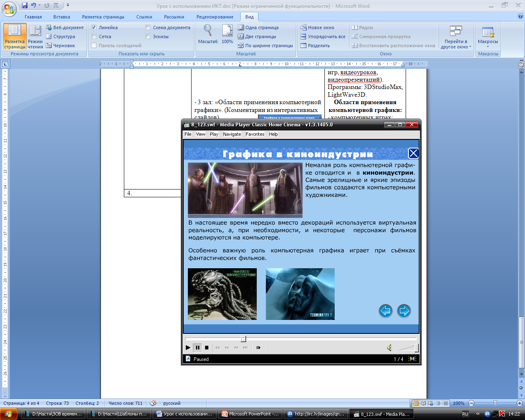Open the Insert (Вставка) ribbon tab
This screenshot has height=420, width=525.
[62, 17]
